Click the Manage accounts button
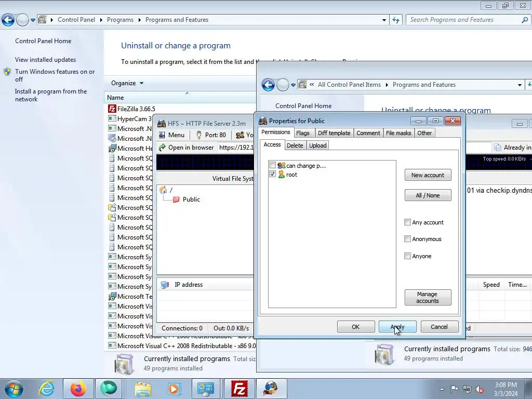 (x=428, y=298)
